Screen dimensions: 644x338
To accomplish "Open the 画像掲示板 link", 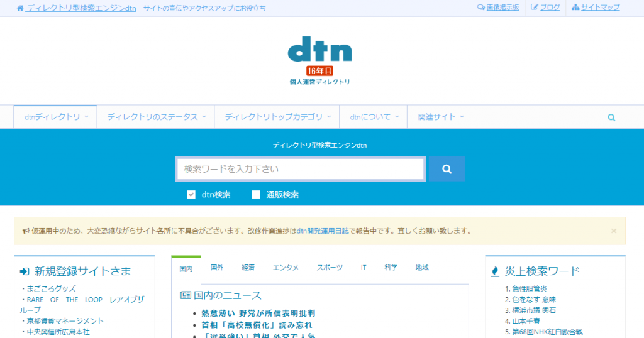I will (498, 8).
